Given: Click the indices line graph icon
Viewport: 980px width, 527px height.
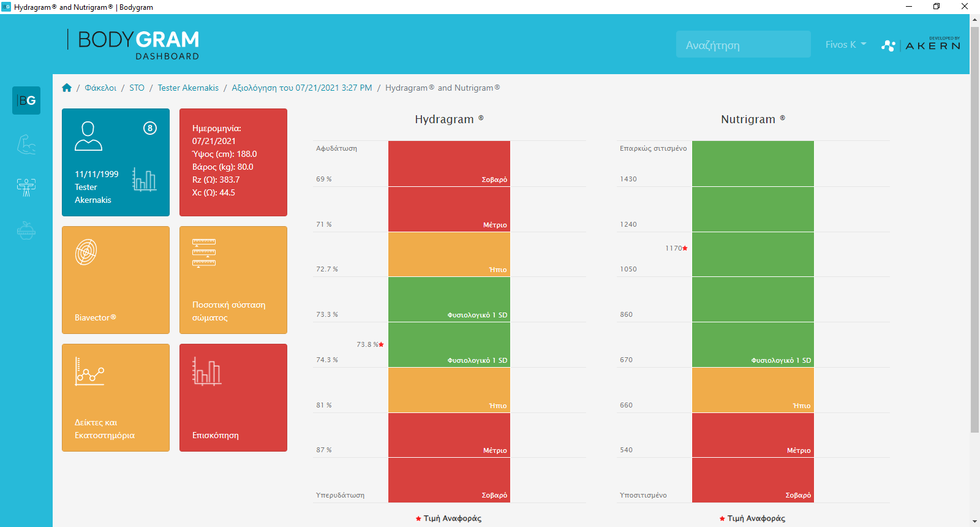Looking at the screenshot, I should 89,371.
